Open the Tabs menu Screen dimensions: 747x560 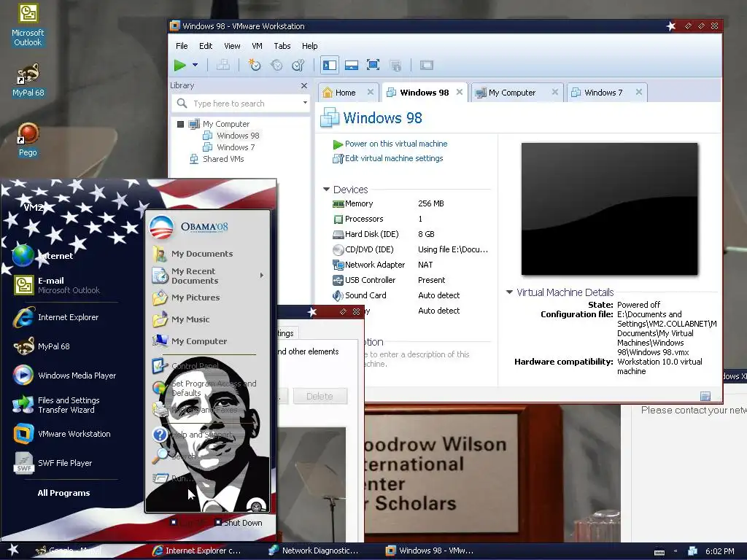pos(282,46)
